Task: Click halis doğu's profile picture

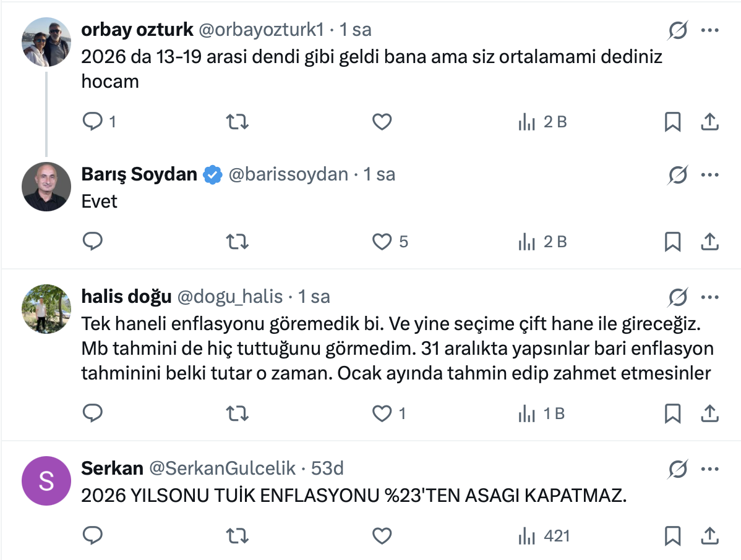Action: click(x=46, y=309)
